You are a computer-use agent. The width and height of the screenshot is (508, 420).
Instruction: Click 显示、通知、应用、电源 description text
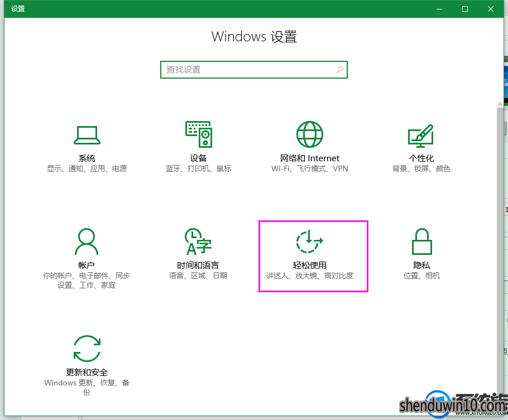click(87, 168)
